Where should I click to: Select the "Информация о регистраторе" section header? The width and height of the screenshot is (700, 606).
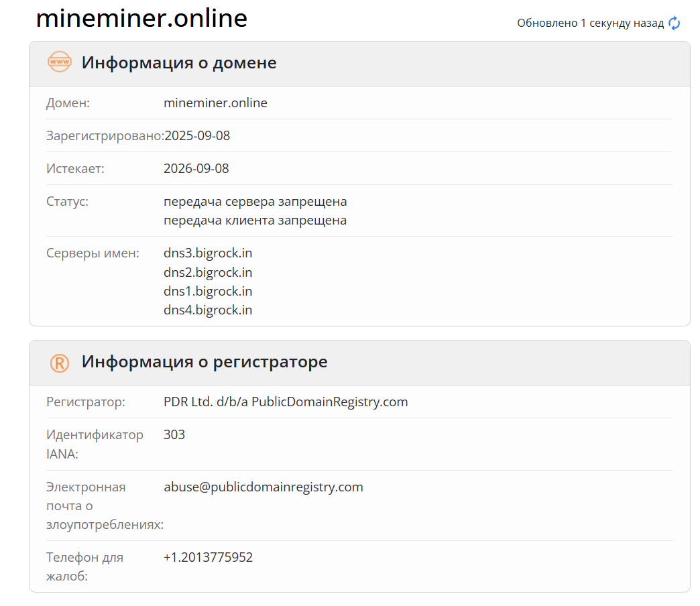205,362
